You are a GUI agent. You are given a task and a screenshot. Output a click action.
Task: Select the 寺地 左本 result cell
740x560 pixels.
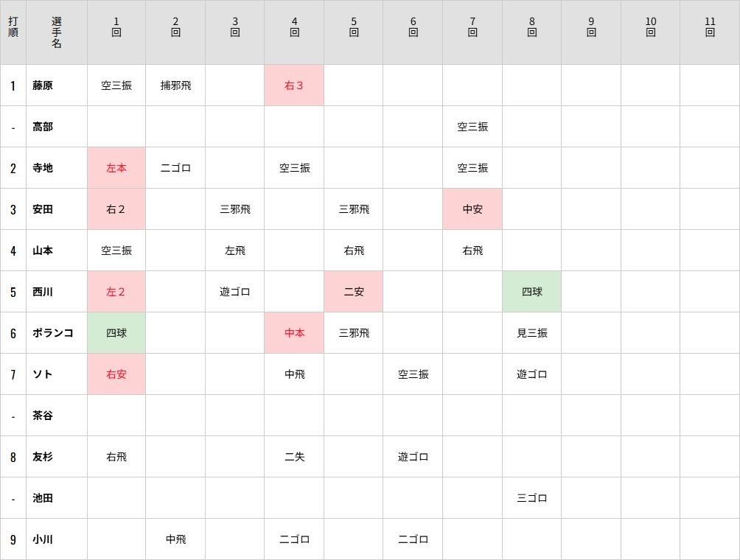click(116, 168)
